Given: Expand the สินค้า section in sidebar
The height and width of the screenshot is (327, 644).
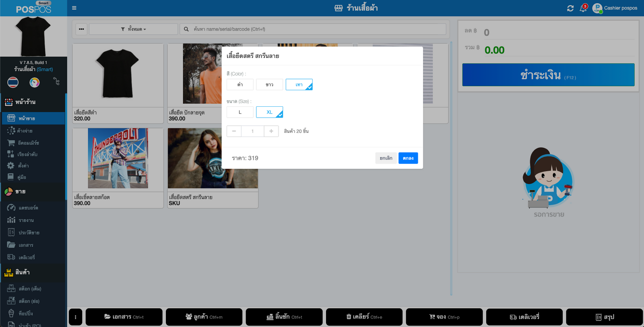Looking at the screenshot, I should [x=23, y=273].
